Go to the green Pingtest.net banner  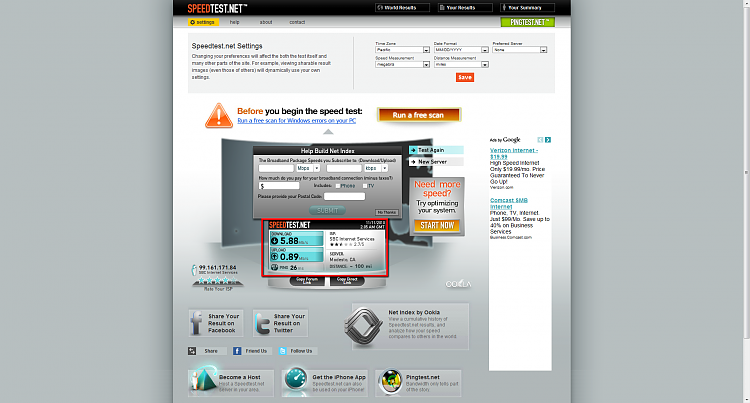point(528,22)
